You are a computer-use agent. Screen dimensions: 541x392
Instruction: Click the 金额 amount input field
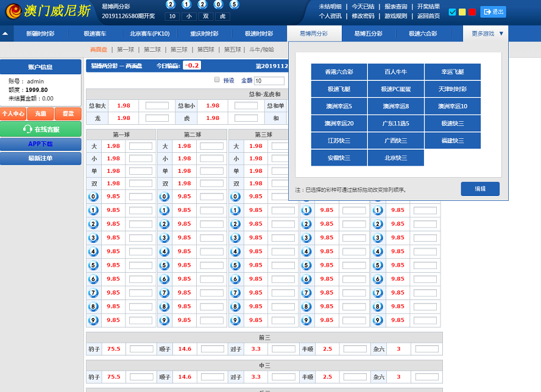(x=269, y=80)
